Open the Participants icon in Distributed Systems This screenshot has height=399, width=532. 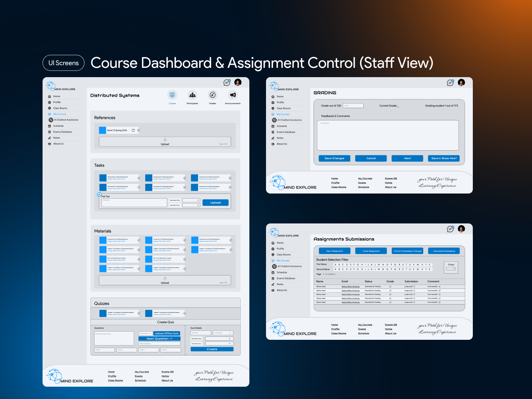(x=192, y=95)
